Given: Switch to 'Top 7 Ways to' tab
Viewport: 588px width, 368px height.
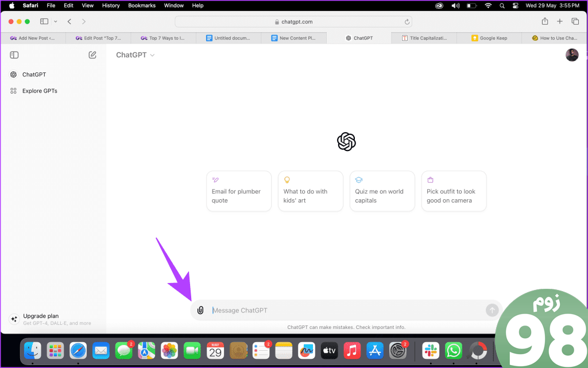Looking at the screenshot, I should [x=163, y=38].
